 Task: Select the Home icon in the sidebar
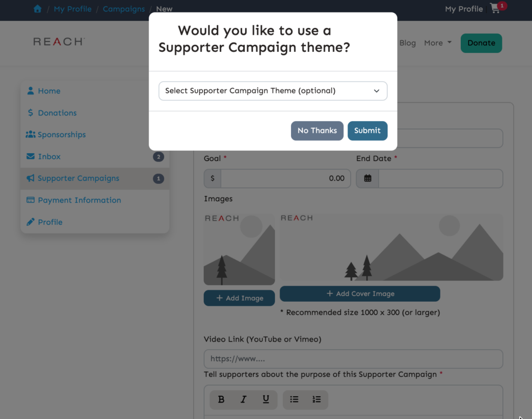[32, 91]
